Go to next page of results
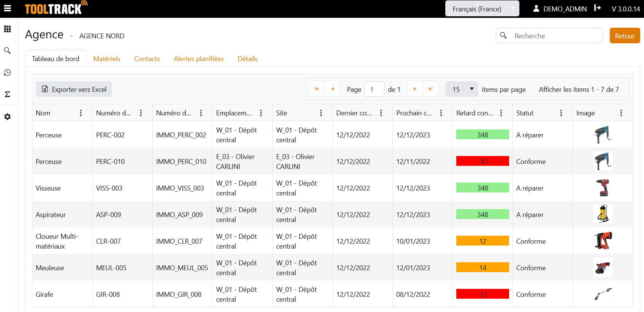The image size is (644, 312). click(x=415, y=89)
